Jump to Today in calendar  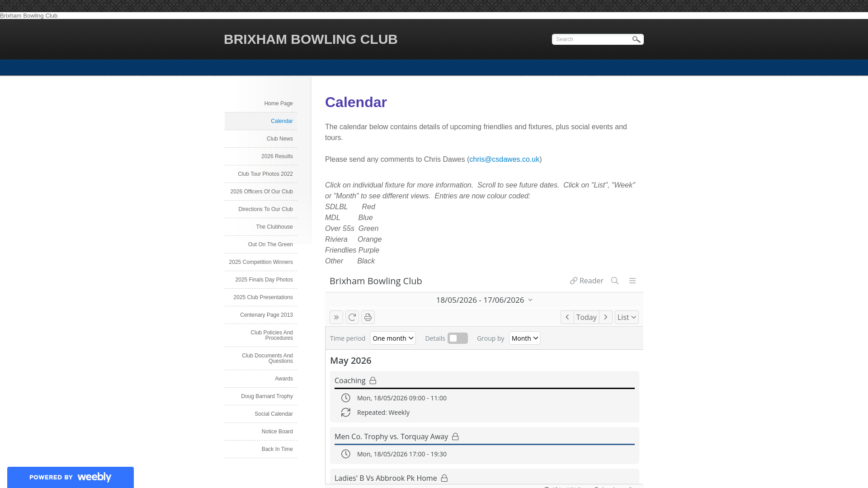coord(586,317)
